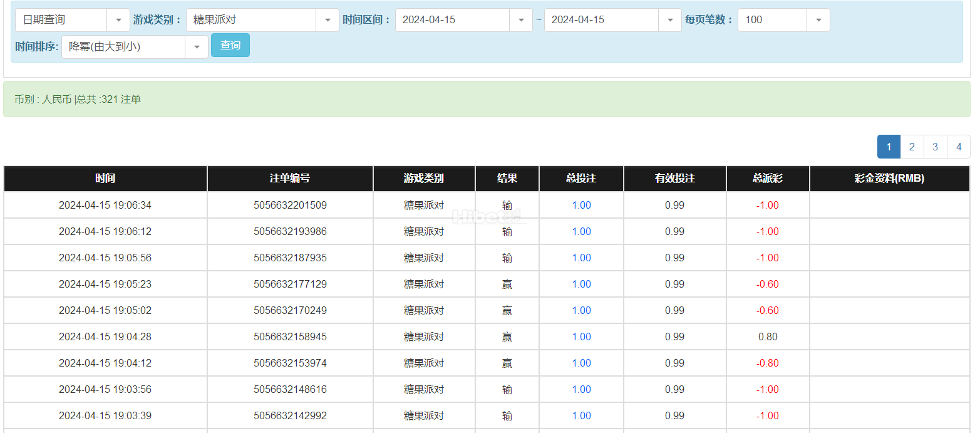The image size is (980, 433).
Task: Open the 日期查询 query type dropdown
Action: (x=73, y=20)
